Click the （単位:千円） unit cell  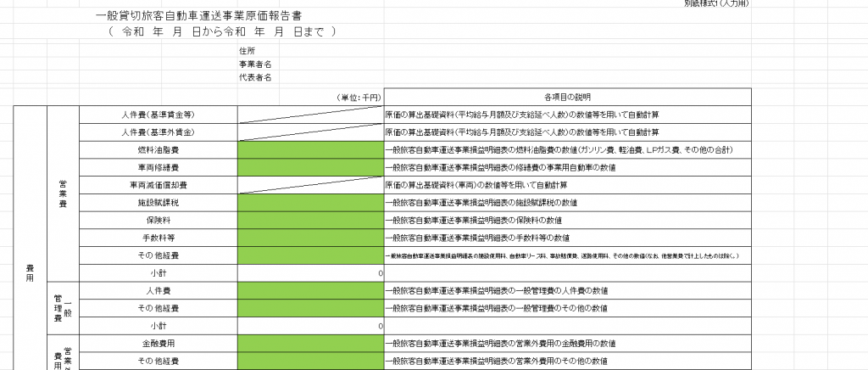tap(359, 98)
